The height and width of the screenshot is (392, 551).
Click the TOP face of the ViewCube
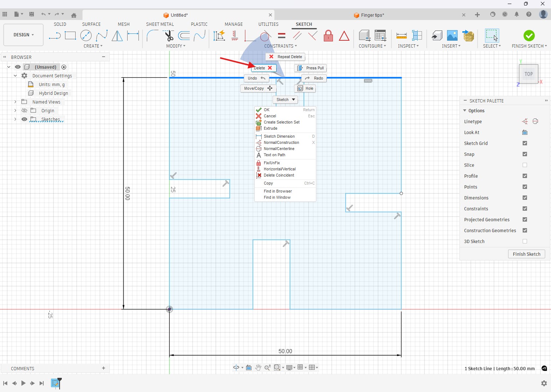(528, 74)
